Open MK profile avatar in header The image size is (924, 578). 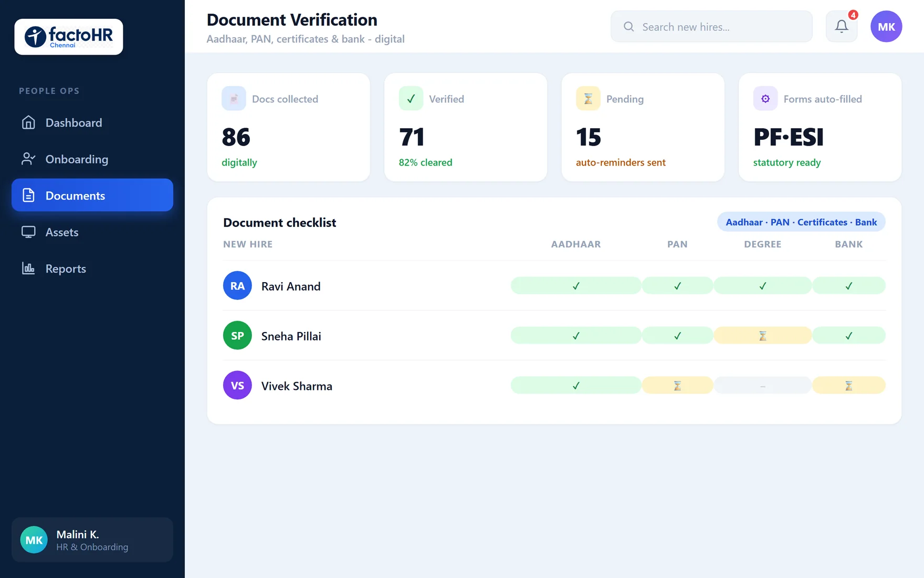click(x=886, y=26)
